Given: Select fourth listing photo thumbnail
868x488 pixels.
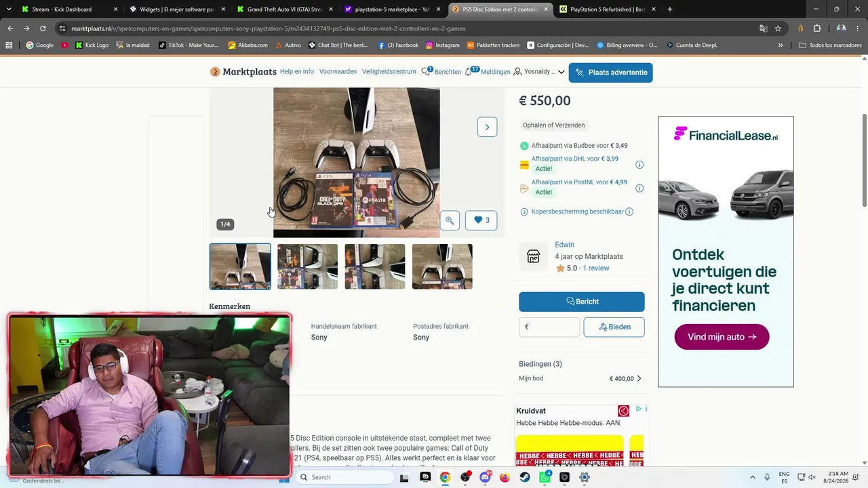Looking at the screenshot, I should coord(442,267).
